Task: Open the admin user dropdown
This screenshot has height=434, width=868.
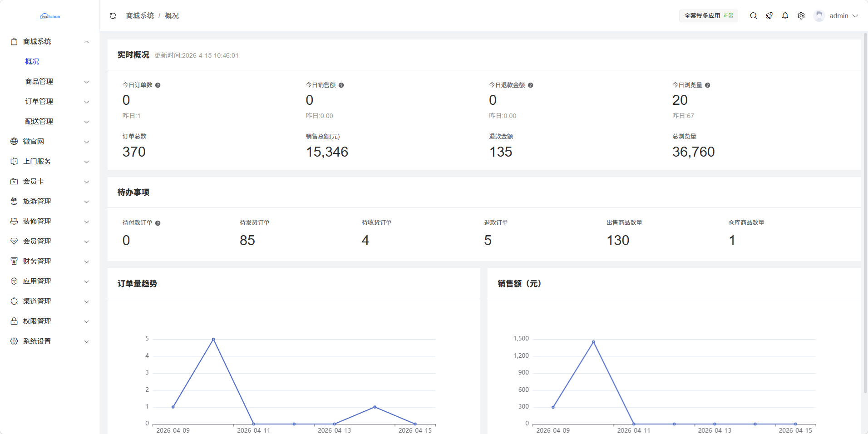Action: pyautogui.click(x=837, y=16)
